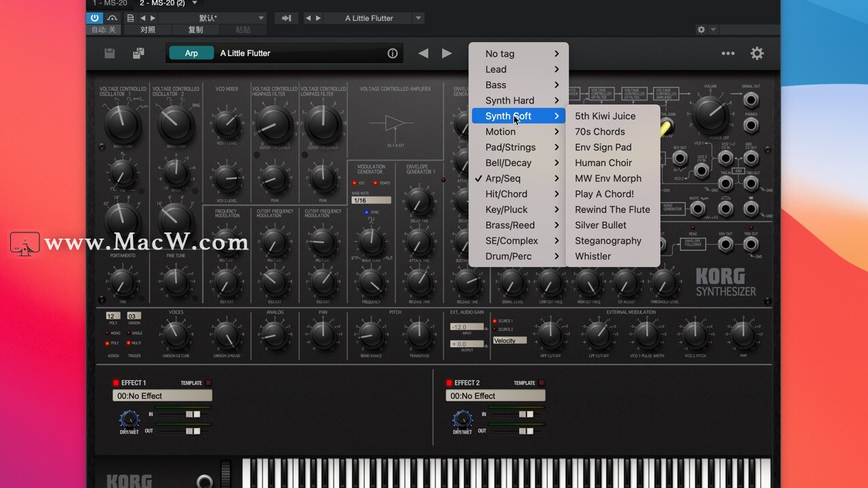Toggle the TEMPO LED in Modulation Generator
Screen dimensions: 868x488
[x=374, y=183]
